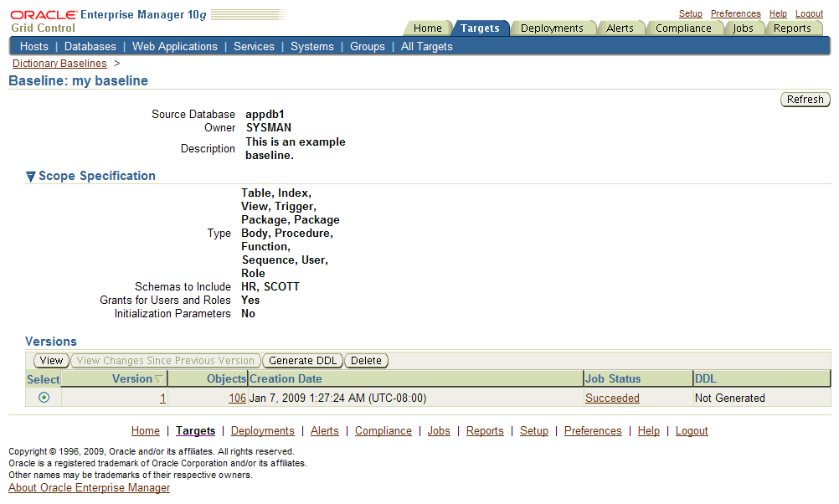The image size is (839, 504).
Task: Click the footer Preferences link
Action: click(593, 430)
